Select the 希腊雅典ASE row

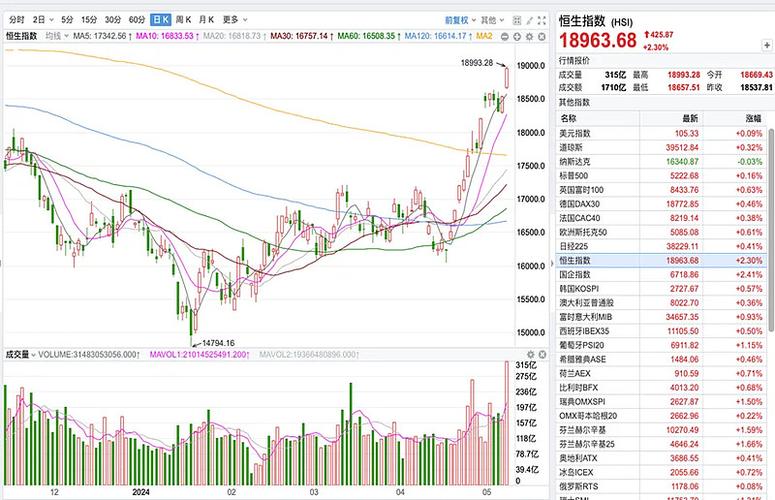coord(661,359)
